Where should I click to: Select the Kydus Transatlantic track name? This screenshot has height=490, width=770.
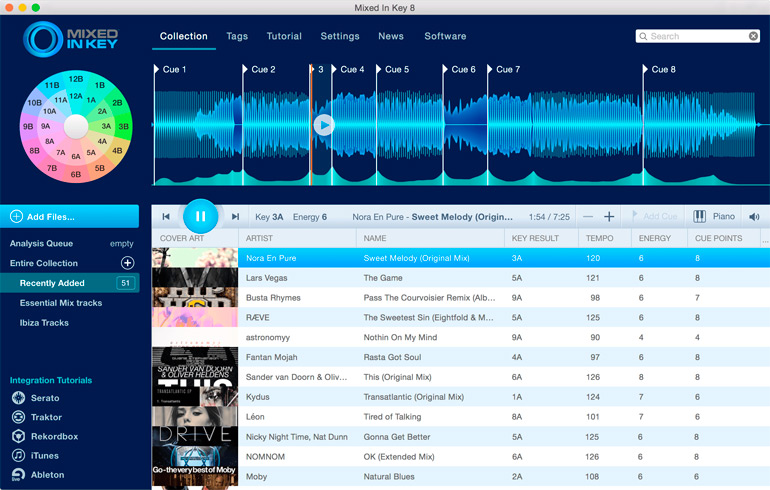413,397
